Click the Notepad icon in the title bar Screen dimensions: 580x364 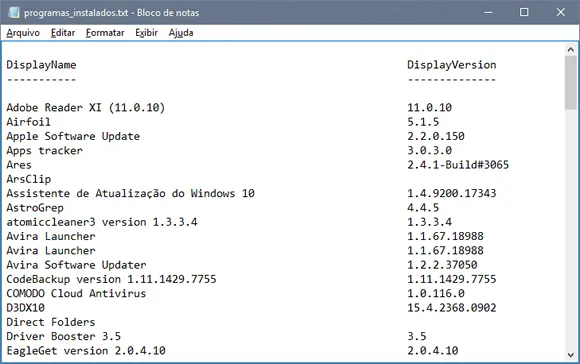tap(14, 12)
